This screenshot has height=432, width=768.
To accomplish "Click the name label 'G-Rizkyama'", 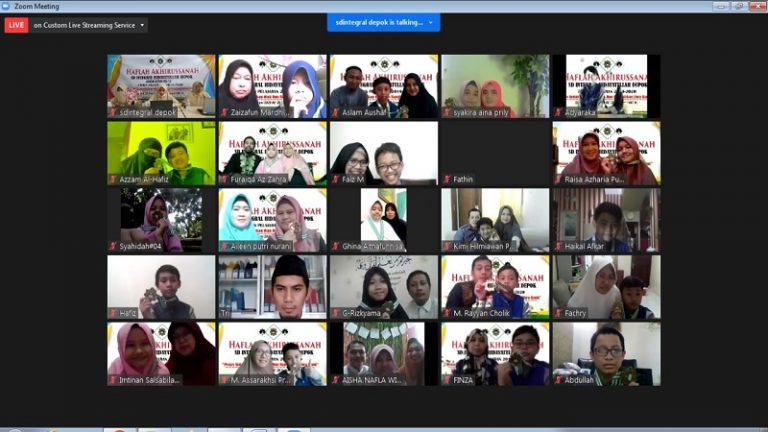I will tap(361, 313).
